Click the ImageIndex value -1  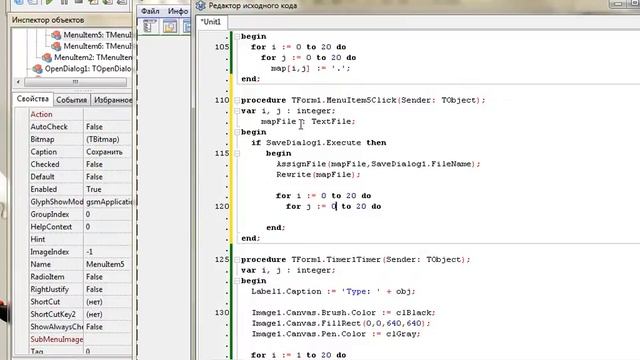[x=90, y=252]
